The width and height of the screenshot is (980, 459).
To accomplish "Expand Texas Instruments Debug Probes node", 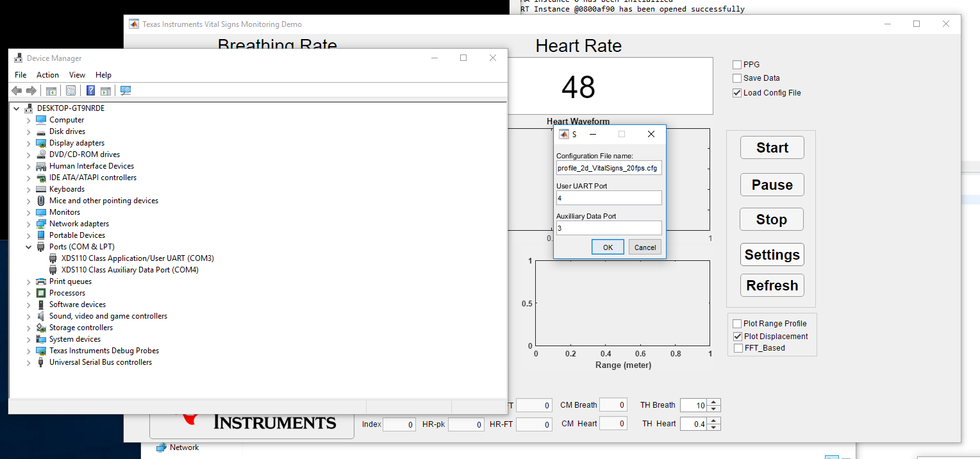I will tap(28, 351).
